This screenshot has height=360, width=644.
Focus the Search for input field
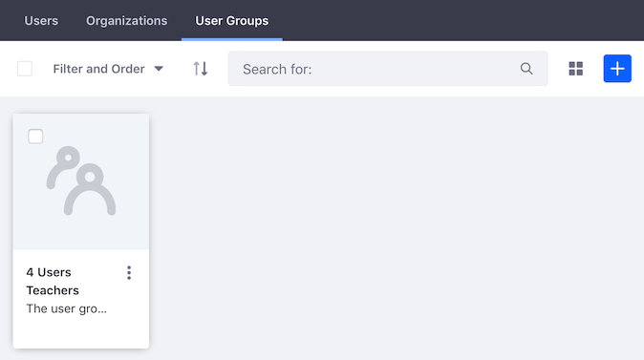pyautogui.click(x=388, y=69)
